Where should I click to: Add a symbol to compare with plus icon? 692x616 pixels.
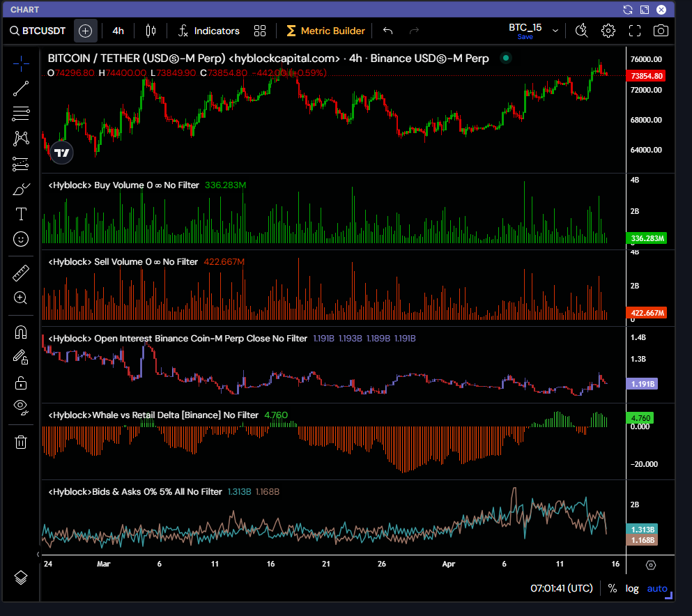85,31
